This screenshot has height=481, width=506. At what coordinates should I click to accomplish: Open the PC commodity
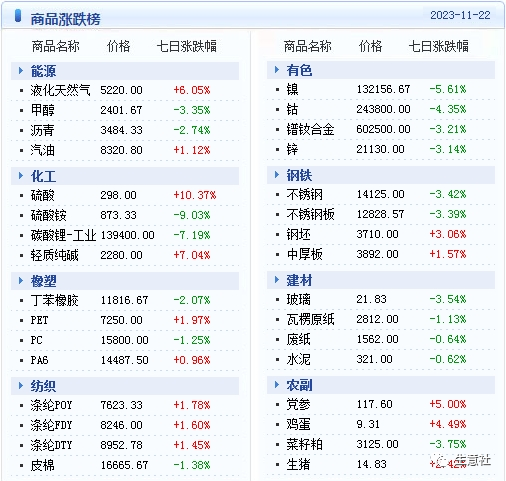(x=36, y=340)
